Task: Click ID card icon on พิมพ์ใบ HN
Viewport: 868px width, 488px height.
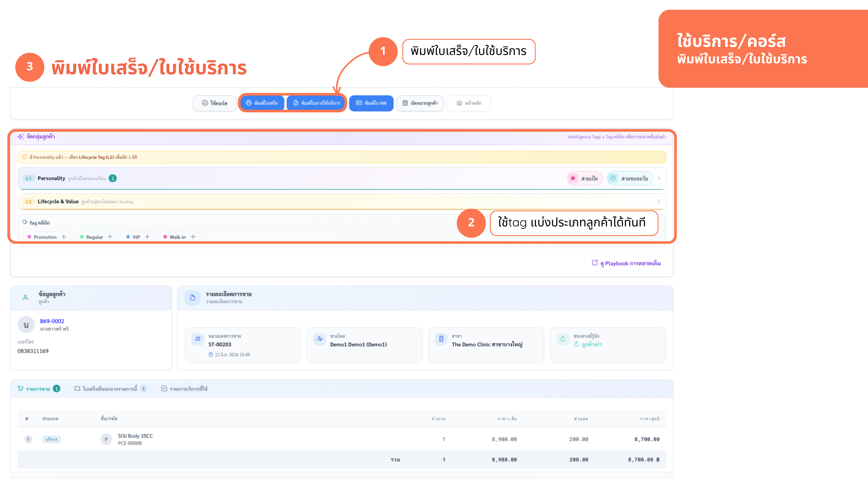Action: 359,103
